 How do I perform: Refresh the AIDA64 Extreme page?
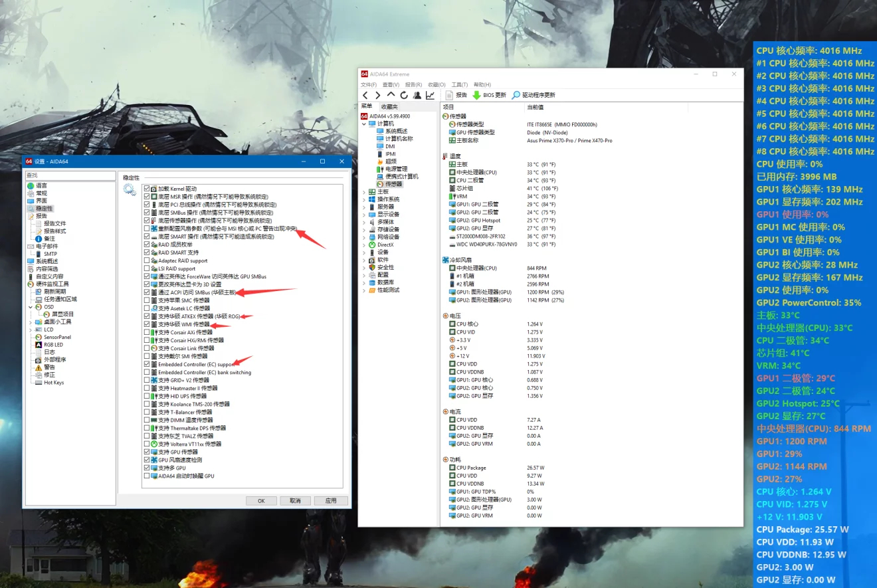404,95
